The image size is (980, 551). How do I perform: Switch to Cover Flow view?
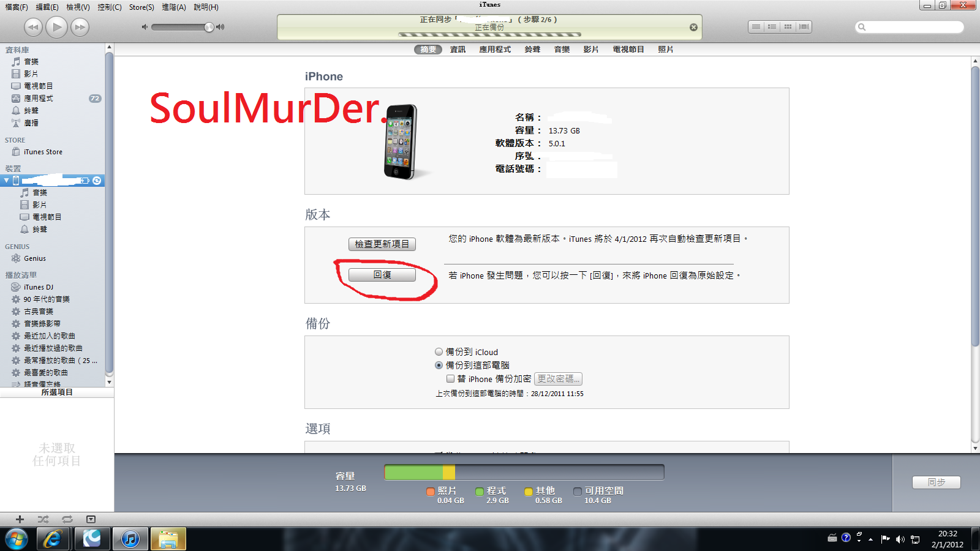point(804,27)
